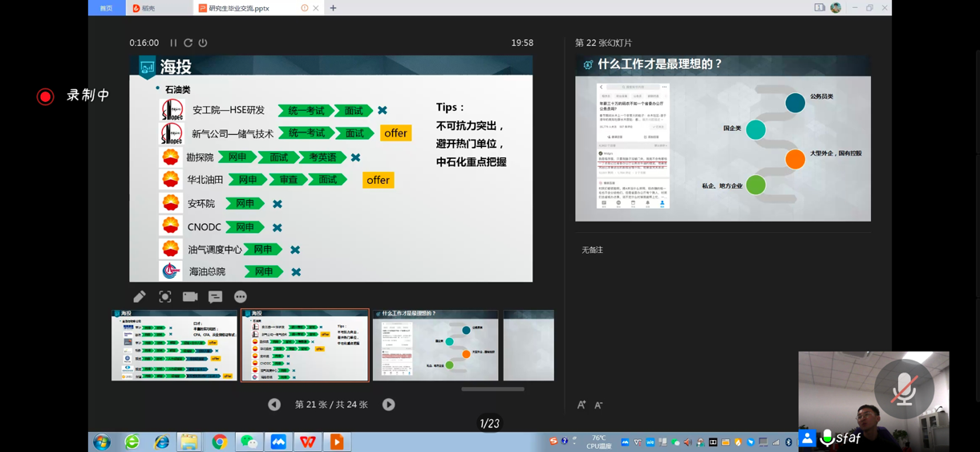Open WPS Office from the taskbar
The image size is (980, 452).
[x=308, y=442]
